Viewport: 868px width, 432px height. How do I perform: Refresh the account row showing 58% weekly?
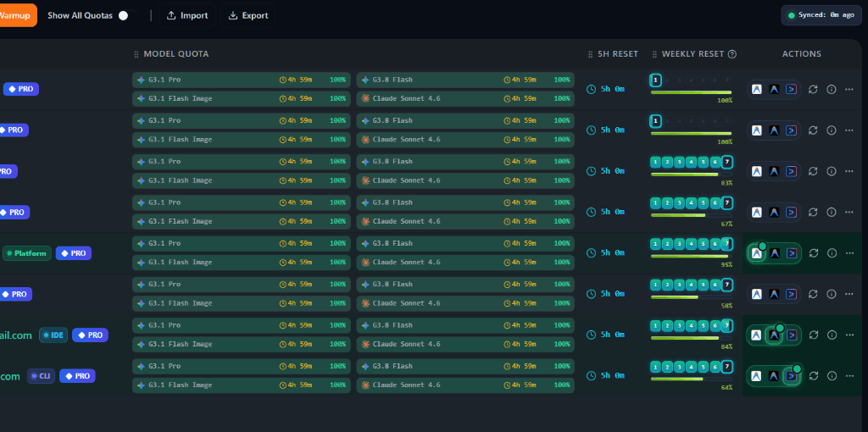click(813, 294)
